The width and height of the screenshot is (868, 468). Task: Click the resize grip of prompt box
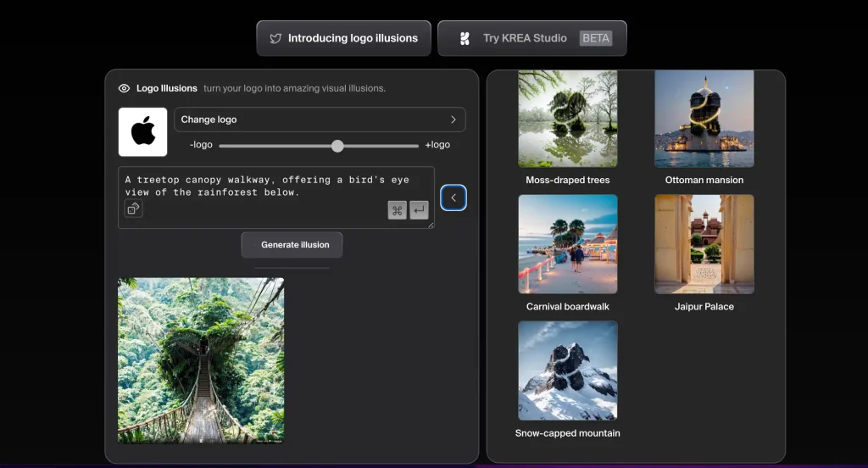click(431, 225)
